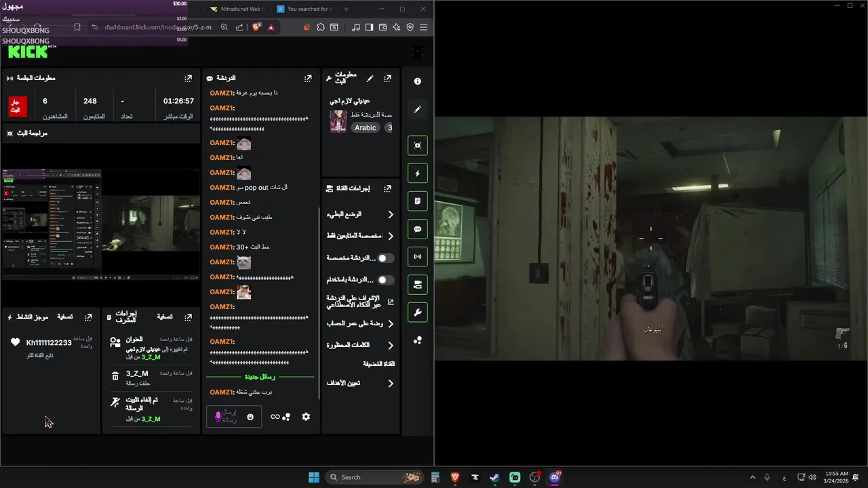Toggle the stream preview widget icon in sidebar
The height and width of the screenshot is (488, 868).
tap(418, 145)
